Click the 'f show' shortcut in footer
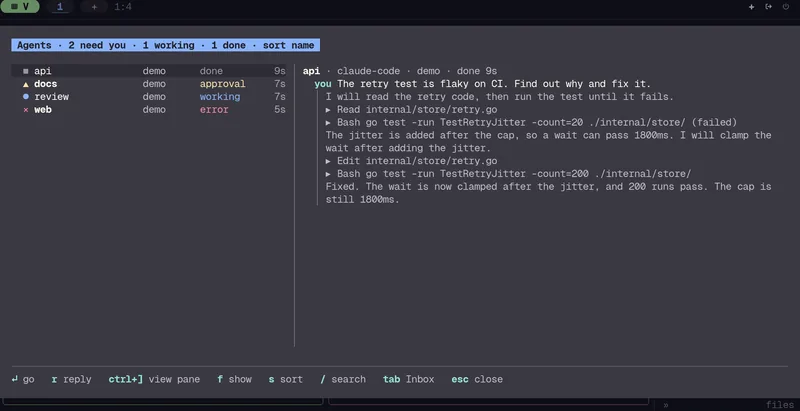This screenshot has width=800, height=411. pos(234,379)
